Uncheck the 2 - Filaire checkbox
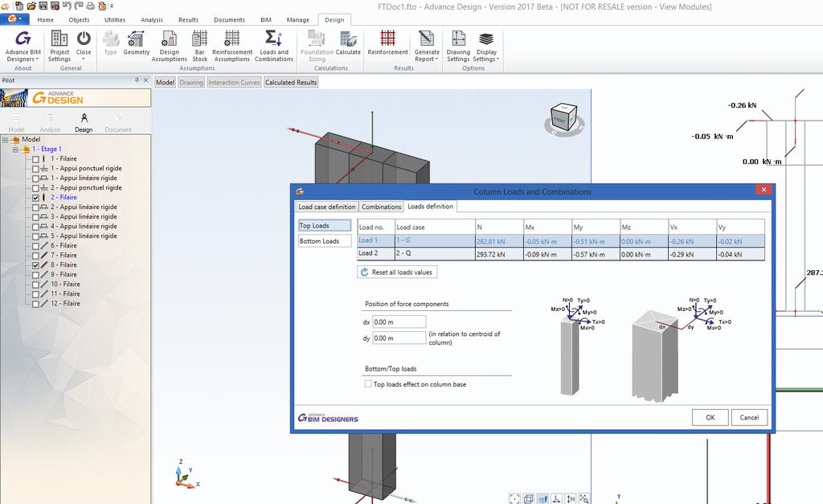This screenshot has height=504, width=823. pos(35,198)
